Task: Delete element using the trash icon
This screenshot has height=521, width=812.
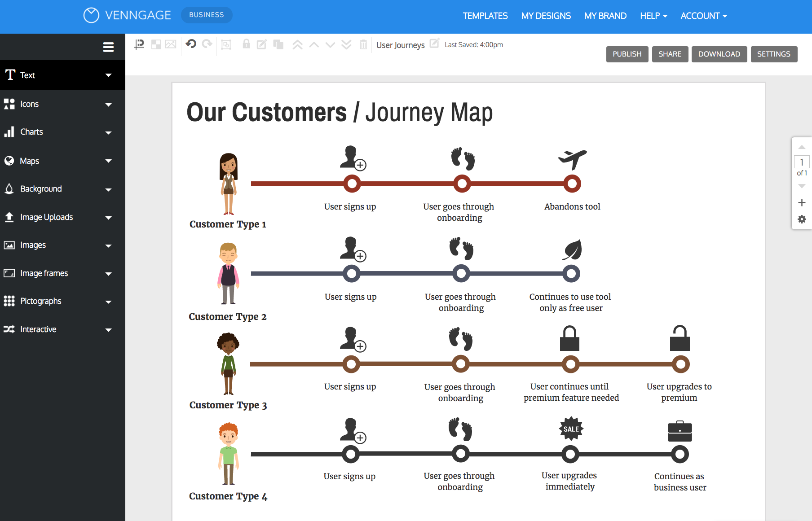Action: tap(363, 44)
